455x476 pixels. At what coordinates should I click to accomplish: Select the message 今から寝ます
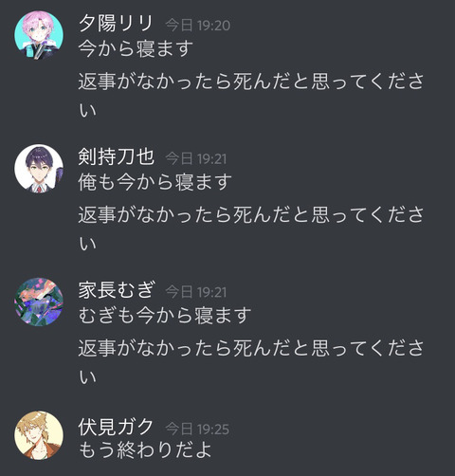click(136, 49)
